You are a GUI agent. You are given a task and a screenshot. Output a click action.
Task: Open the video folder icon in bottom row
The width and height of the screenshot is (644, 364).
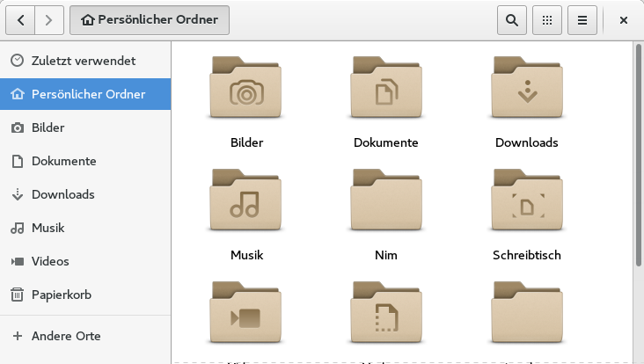pos(246,314)
